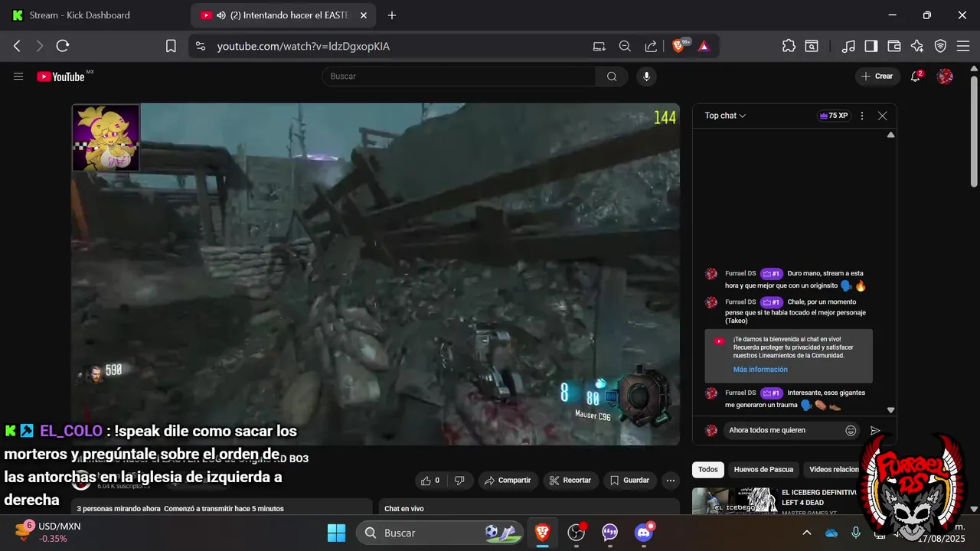Open the Brave main menu hamburger
Screen dimensions: 980x551
click(x=963, y=46)
